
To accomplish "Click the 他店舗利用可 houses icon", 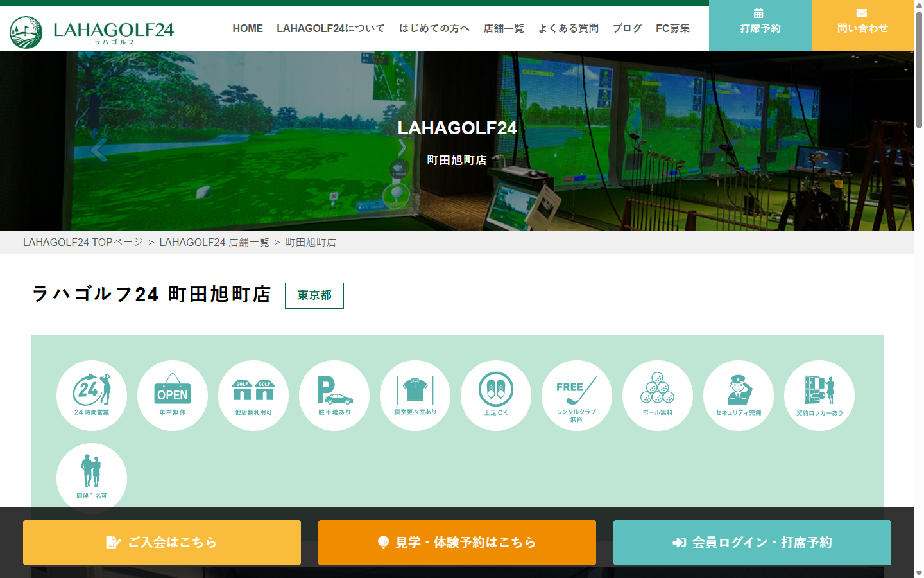I will click(x=253, y=396).
